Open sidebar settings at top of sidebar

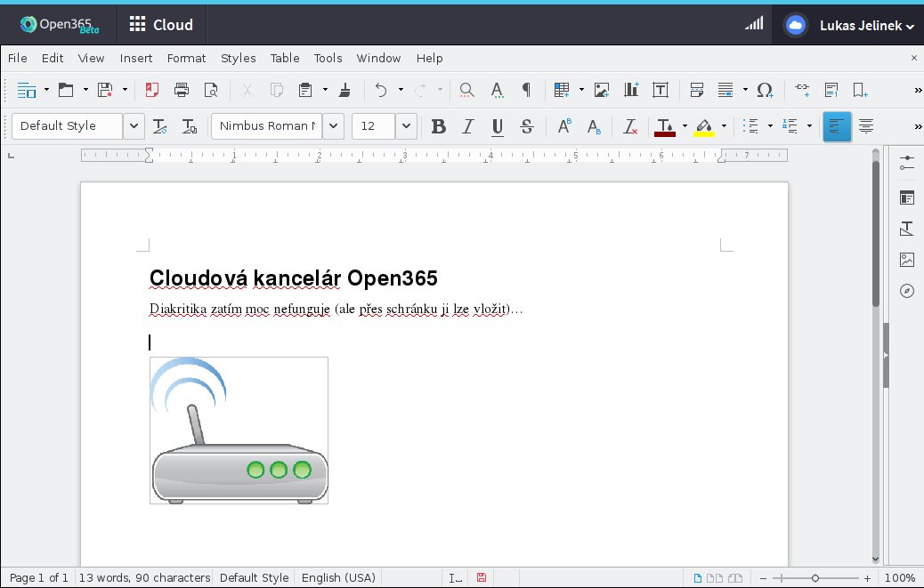pos(907,163)
